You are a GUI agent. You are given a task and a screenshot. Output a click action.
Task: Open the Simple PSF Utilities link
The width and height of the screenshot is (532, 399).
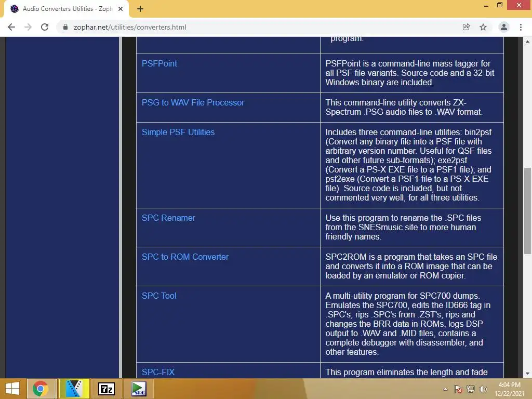[178, 132]
